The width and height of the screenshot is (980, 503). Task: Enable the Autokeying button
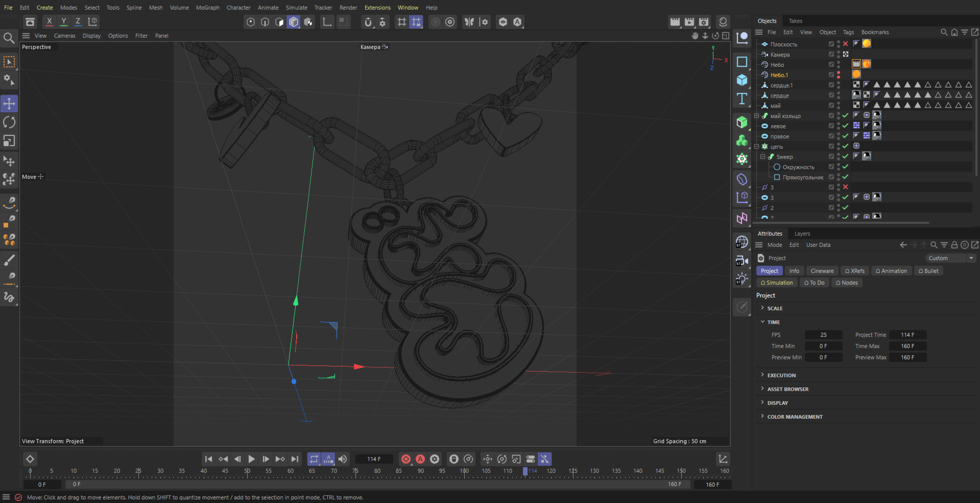click(x=420, y=459)
